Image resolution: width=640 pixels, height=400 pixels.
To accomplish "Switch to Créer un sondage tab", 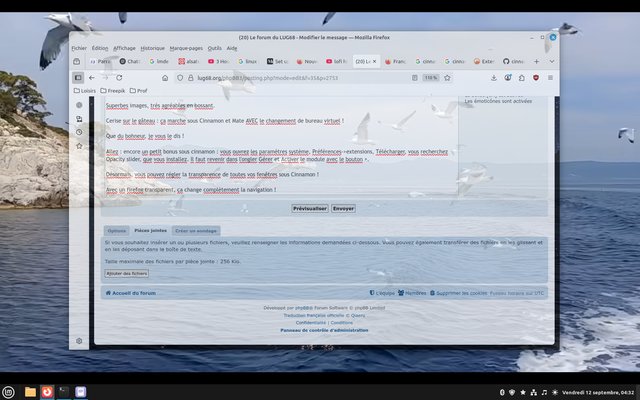I will point(194,230).
